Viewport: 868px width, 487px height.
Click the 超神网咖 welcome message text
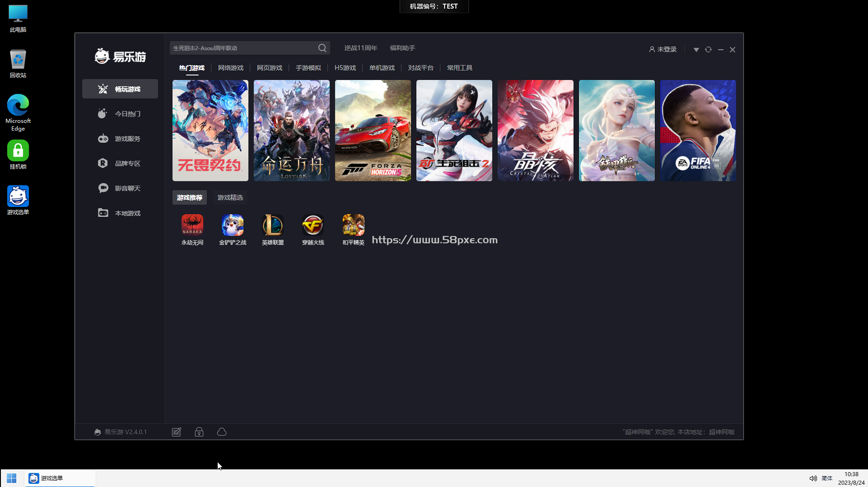coord(678,432)
